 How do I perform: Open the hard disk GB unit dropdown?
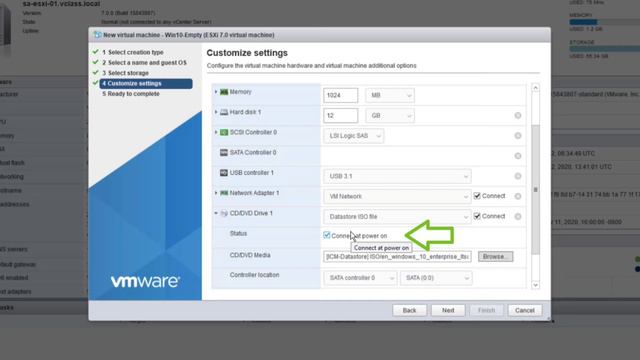(x=390, y=116)
